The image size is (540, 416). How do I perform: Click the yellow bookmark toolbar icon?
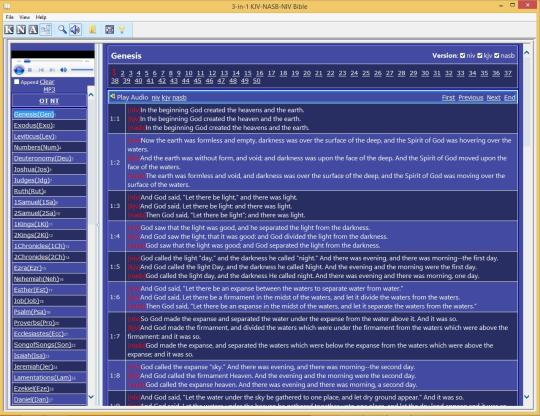(x=92, y=30)
